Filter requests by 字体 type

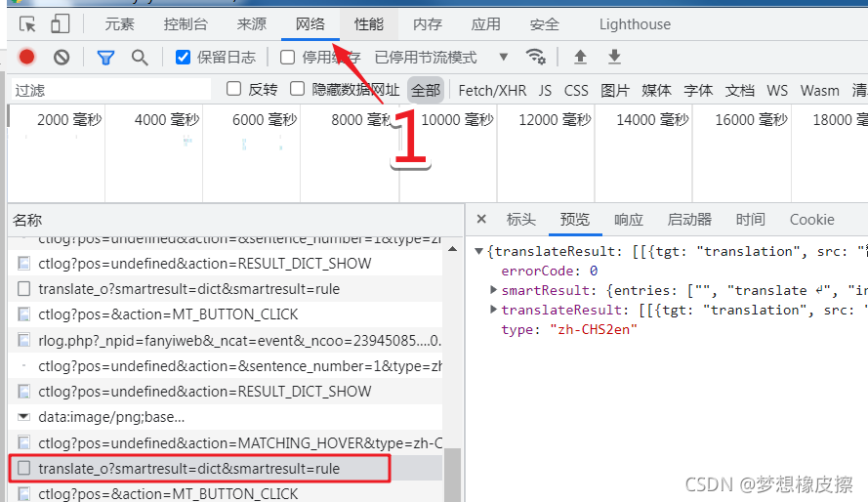(x=698, y=90)
